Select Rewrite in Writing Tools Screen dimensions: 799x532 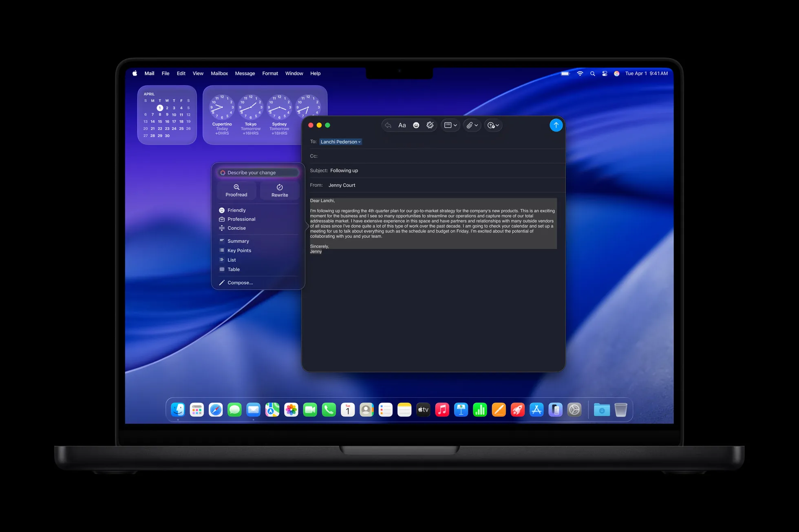[x=279, y=190]
